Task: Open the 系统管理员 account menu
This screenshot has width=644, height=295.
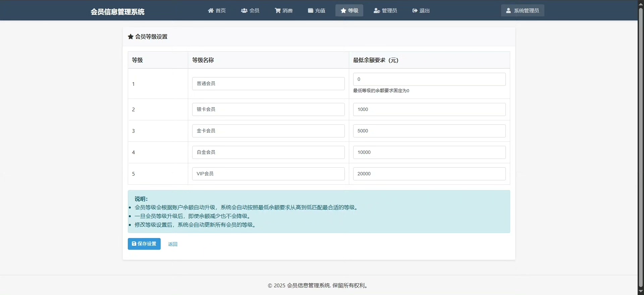Action: [523, 11]
